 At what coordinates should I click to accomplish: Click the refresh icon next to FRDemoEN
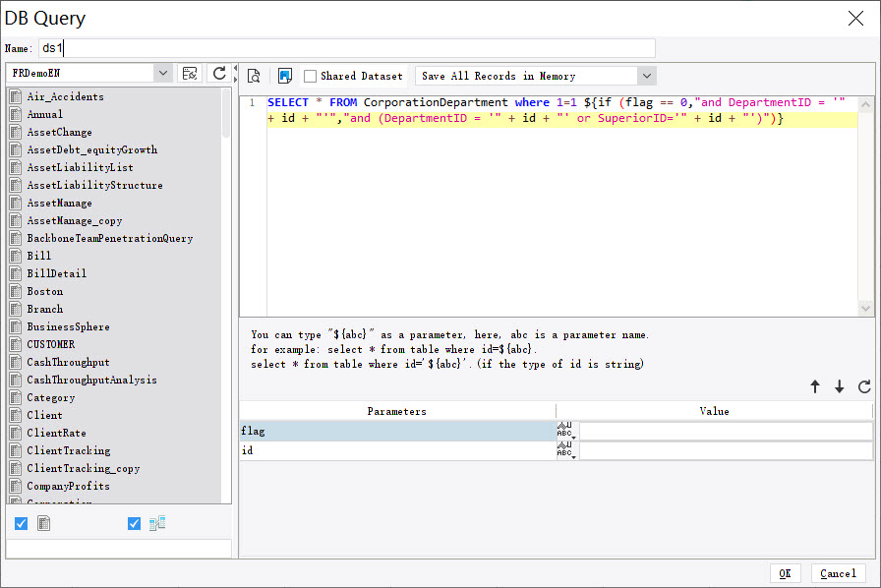(216, 73)
